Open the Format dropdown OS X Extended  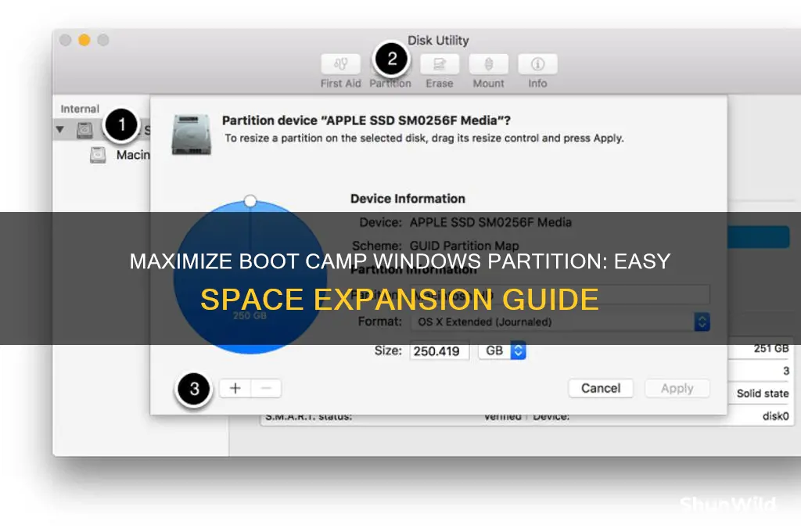pos(560,322)
